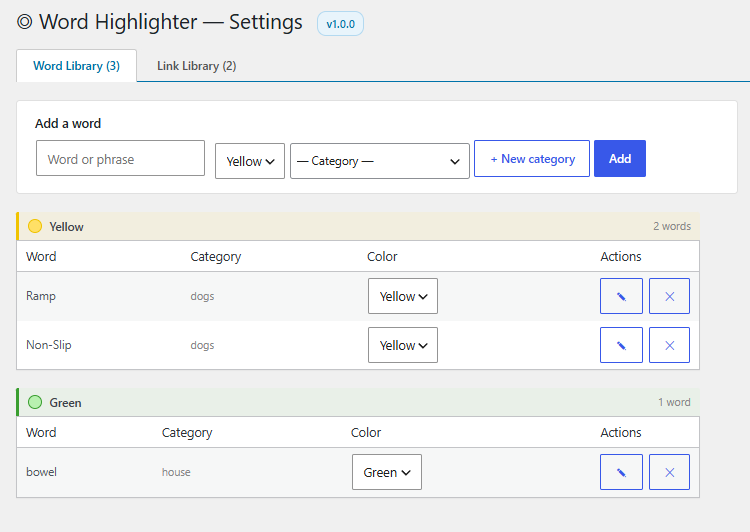
Task: Click the Word Highlighter — Settings title
Action: pos(171,22)
